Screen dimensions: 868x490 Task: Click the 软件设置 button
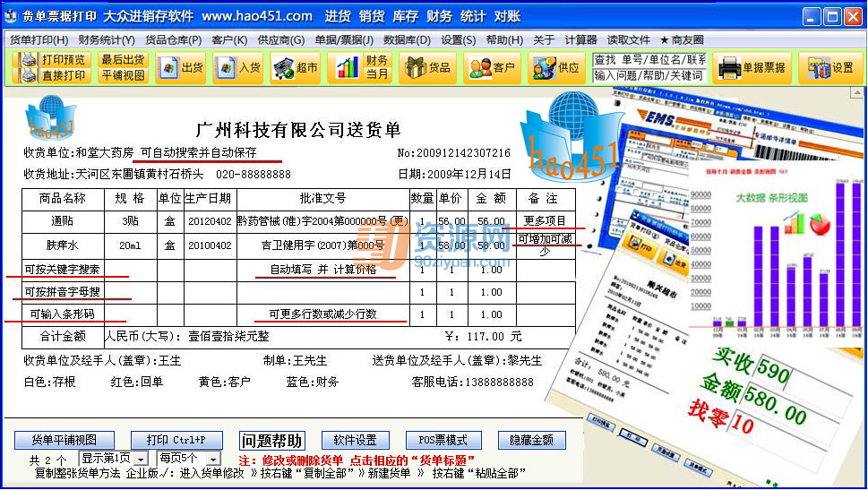(355, 440)
